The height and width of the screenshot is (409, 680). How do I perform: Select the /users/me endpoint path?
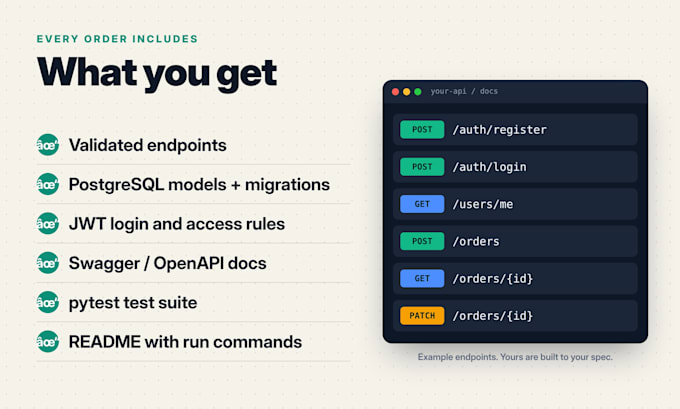(483, 204)
